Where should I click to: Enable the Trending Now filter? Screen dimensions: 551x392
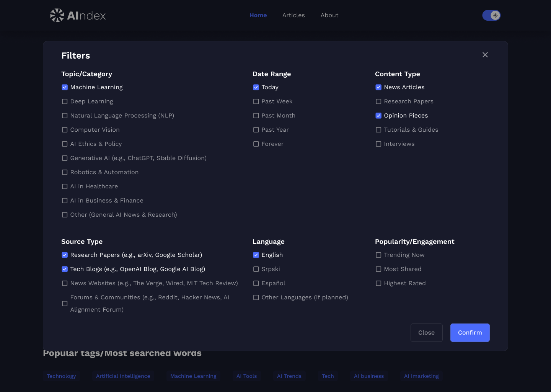pyautogui.click(x=378, y=255)
